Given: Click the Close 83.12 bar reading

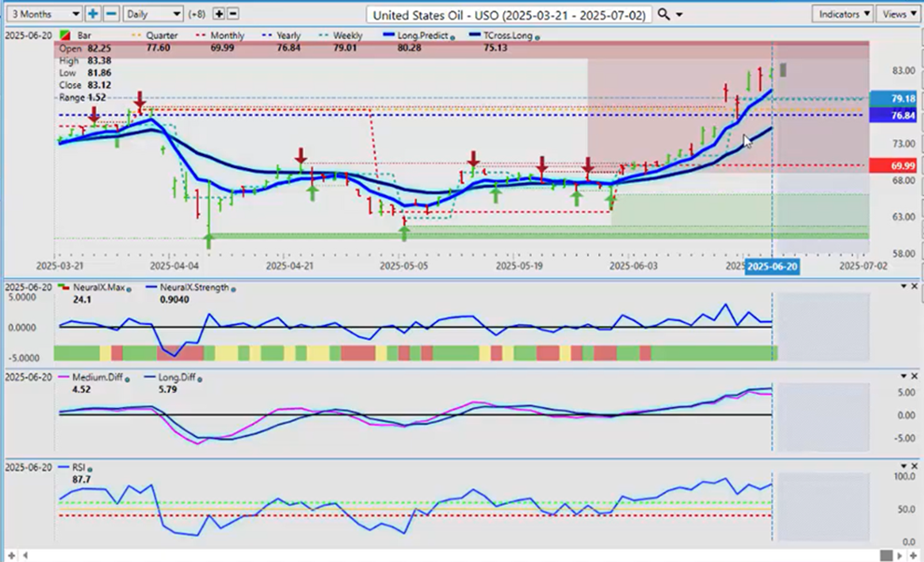Looking at the screenshot, I should (85, 85).
